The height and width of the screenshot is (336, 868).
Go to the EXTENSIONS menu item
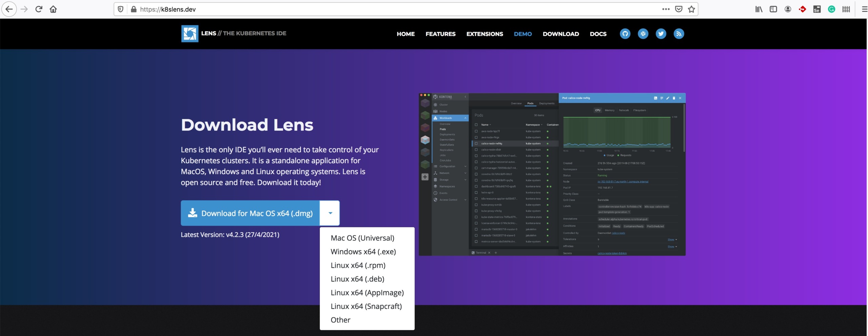tap(485, 34)
